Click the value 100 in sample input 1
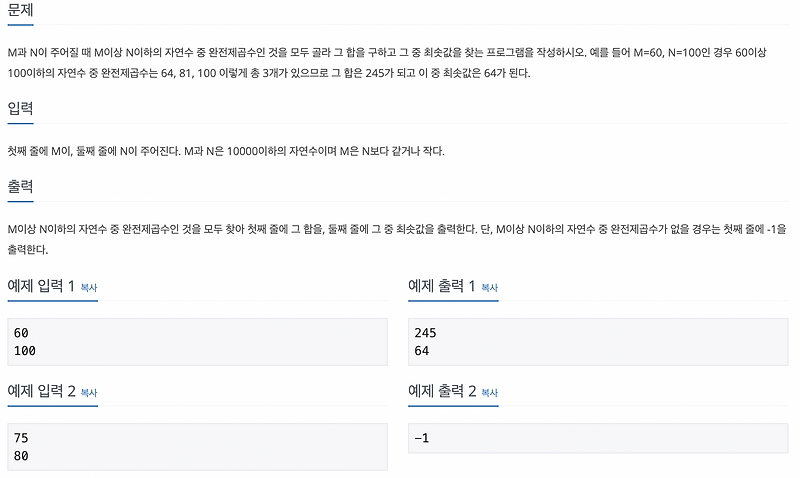Screen dimensions: 800x478 tap(24, 351)
